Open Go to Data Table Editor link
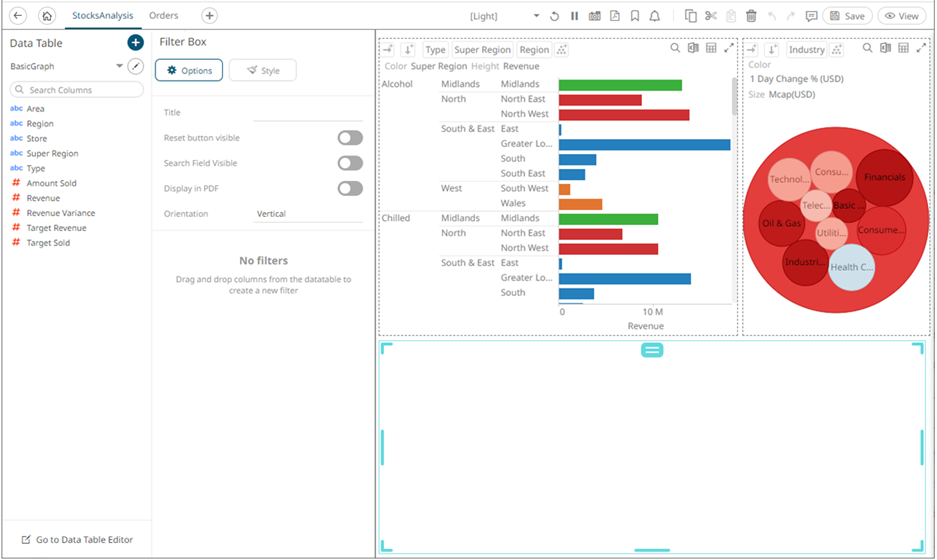This screenshot has width=937, height=560. [77, 540]
